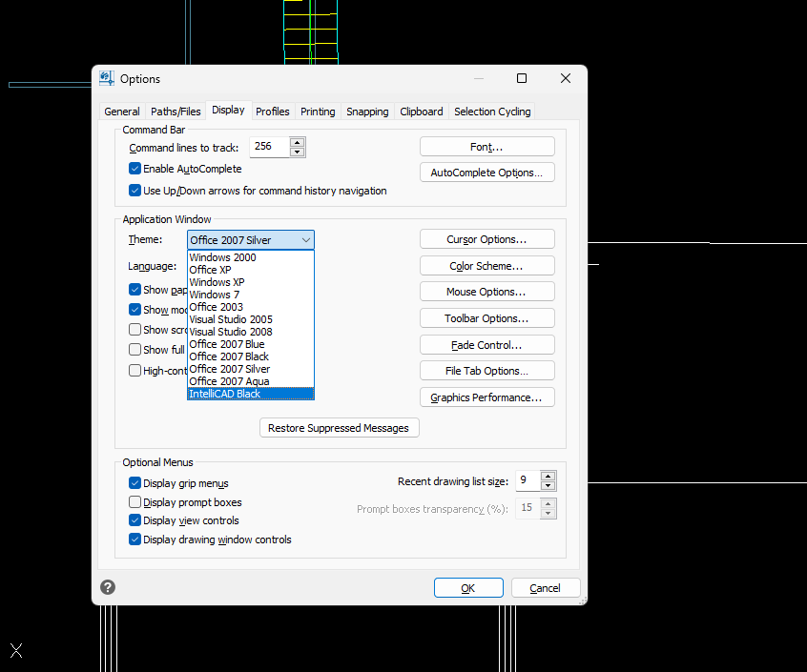Click the Fade Control... button
807x672 pixels.
point(486,345)
